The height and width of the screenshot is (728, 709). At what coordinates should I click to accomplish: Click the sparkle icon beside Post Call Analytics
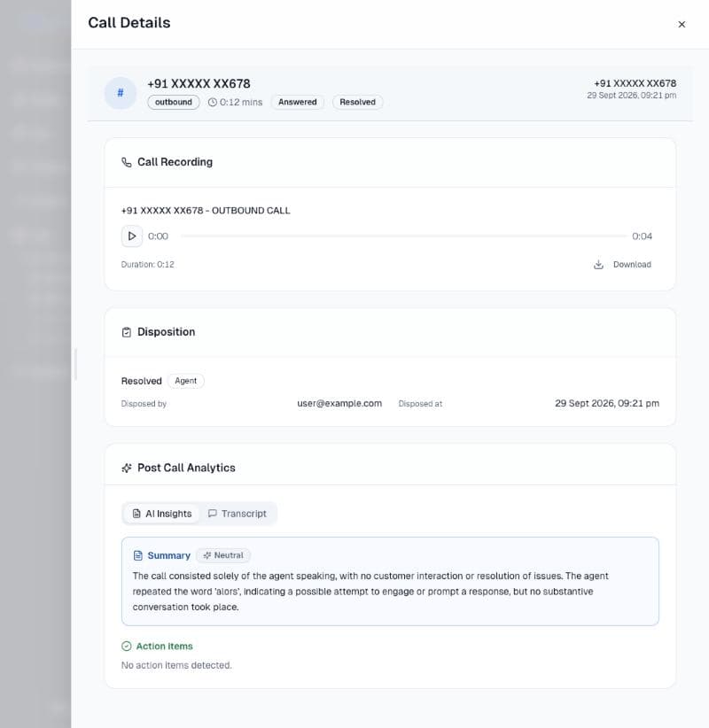pos(127,468)
